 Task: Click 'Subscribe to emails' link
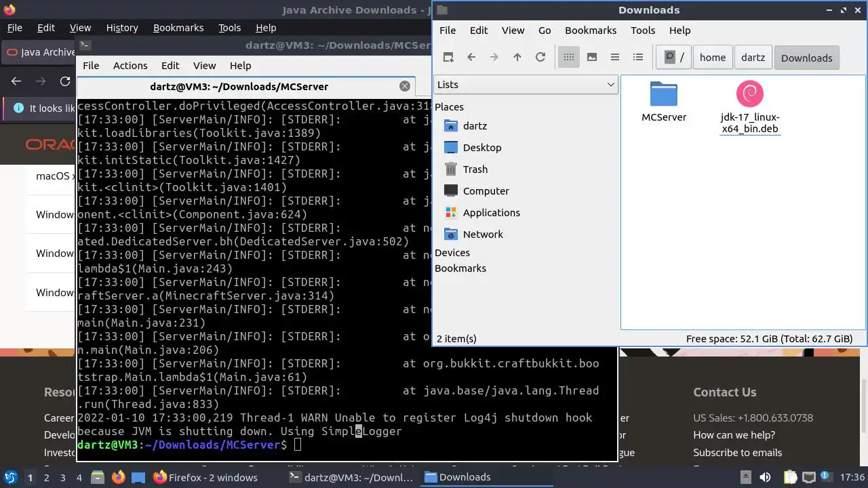click(737, 453)
